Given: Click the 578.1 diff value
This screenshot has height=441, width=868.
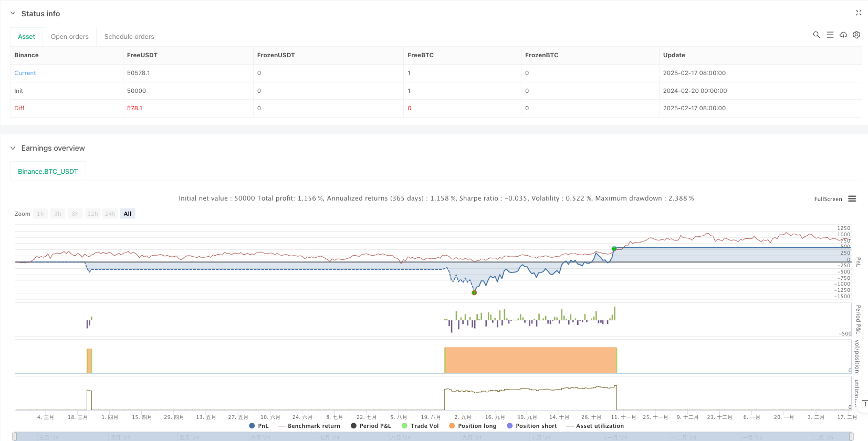Looking at the screenshot, I should coord(135,108).
